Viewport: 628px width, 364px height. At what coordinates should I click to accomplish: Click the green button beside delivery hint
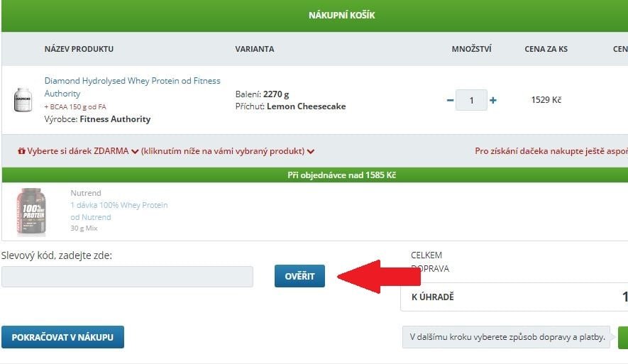(x=622, y=337)
